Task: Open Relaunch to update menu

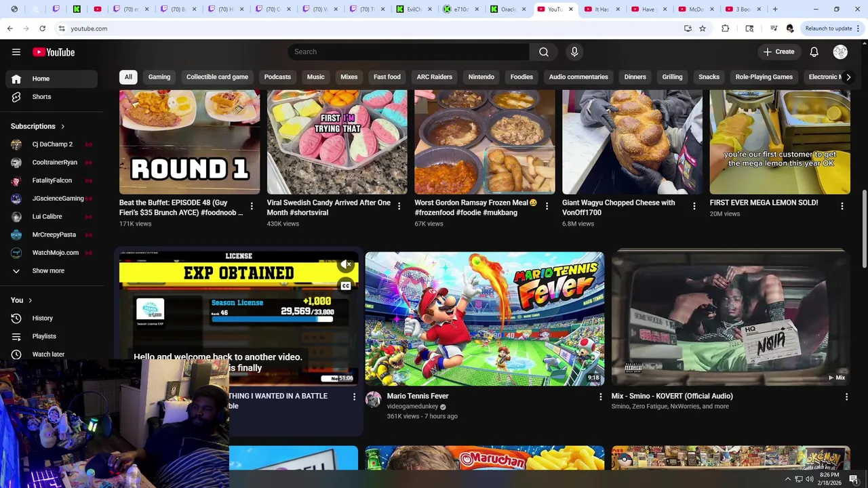Action: 832,28
